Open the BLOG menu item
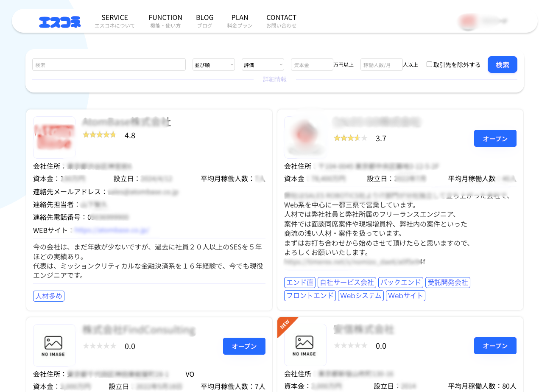Viewport: 553px width, 392px height. pyautogui.click(x=205, y=21)
